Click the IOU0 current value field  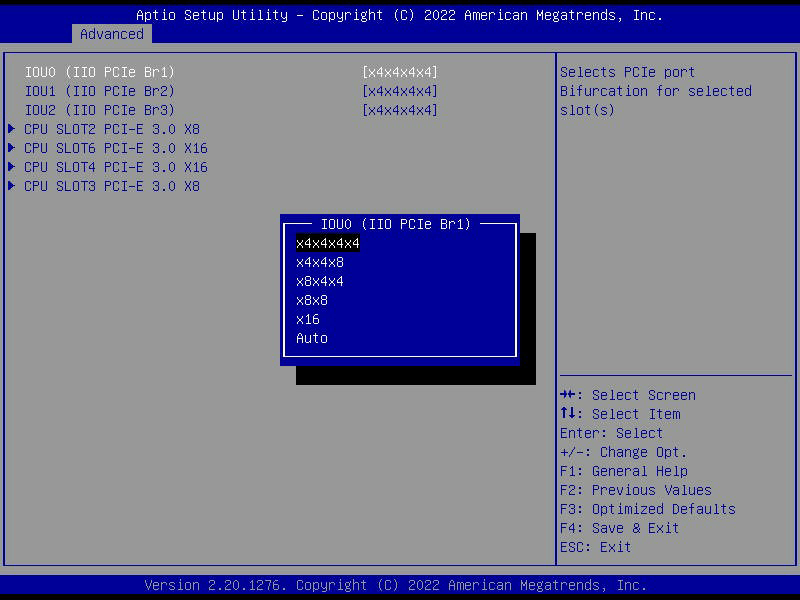399,72
